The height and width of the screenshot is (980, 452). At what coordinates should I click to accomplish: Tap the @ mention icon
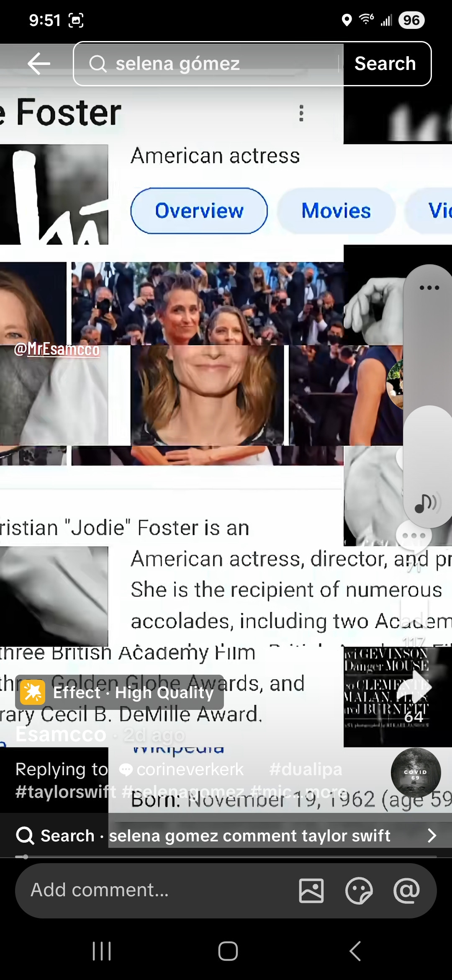point(406,891)
